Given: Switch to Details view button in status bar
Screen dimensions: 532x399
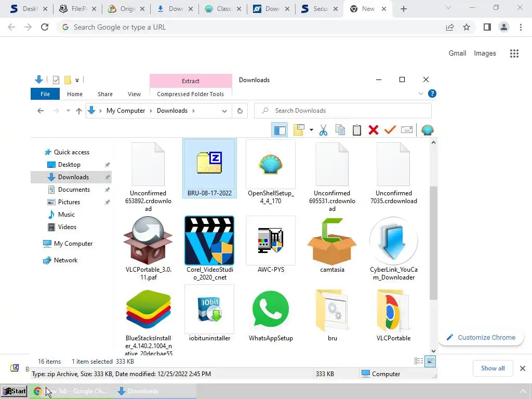Looking at the screenshot, I should pyautogui.click(x=419, y=362).
